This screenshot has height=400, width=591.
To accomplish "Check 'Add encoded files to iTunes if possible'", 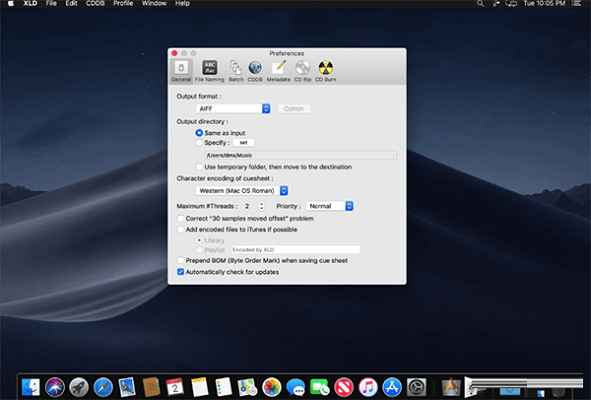I will [x=181, y=229].
